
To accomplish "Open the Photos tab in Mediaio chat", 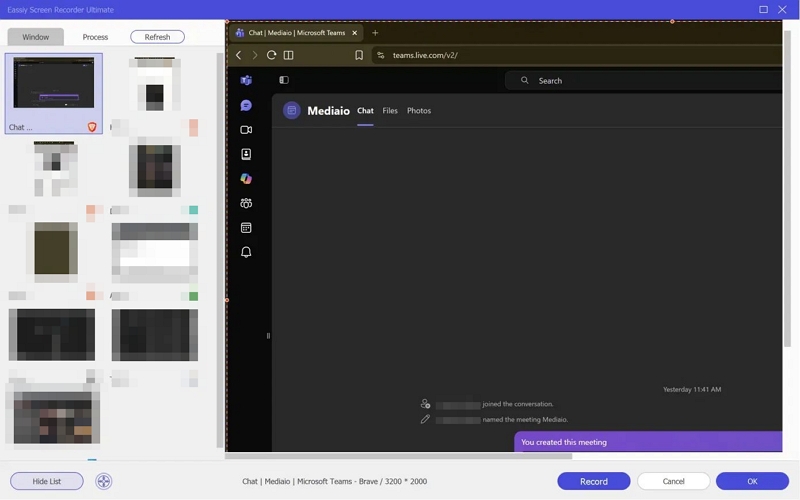I will coord(419,111).
